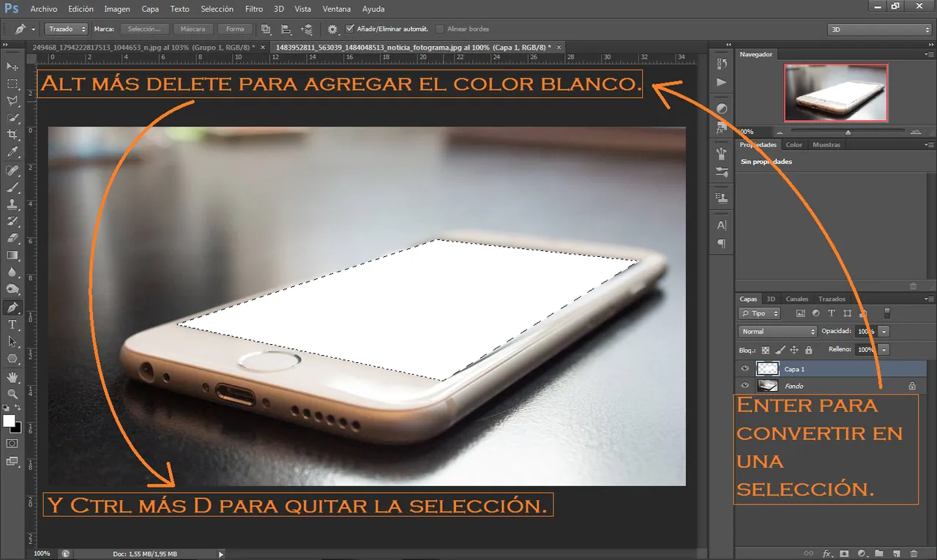Screen dimensions: 937x560
Task: Hide Capa 1 layer visibility eye
Action: pos(745,369)
